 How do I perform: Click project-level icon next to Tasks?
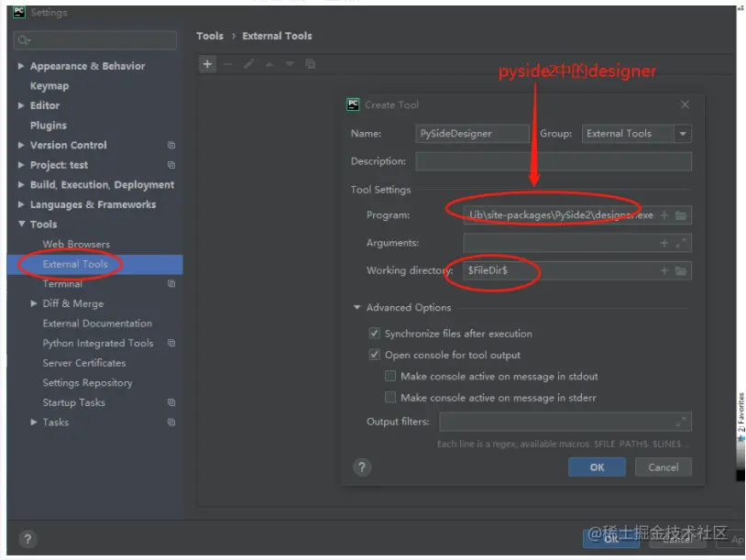171,422
